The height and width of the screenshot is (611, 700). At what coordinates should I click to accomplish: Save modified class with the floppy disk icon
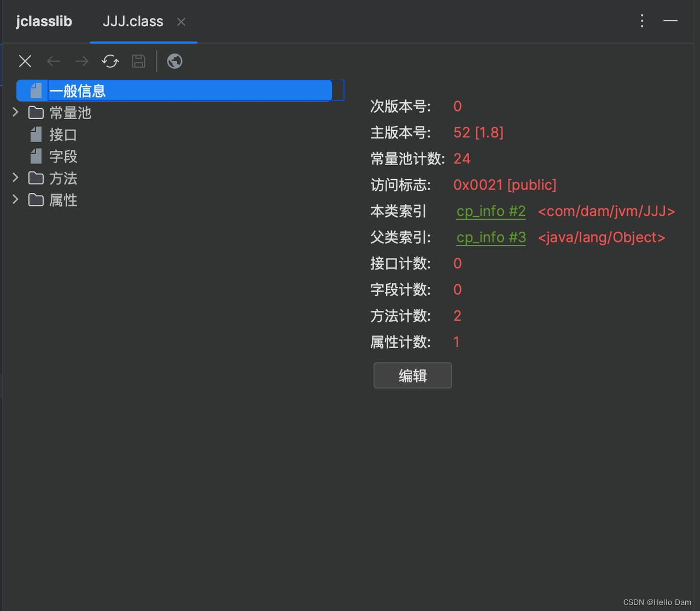(139, 61)
